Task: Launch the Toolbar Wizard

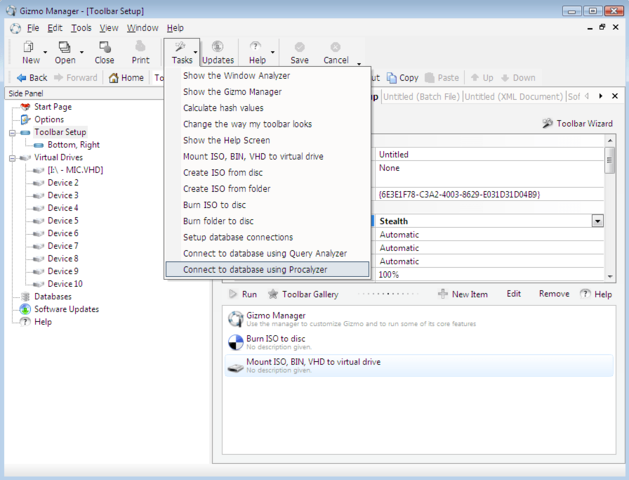Action: [577, 124]
